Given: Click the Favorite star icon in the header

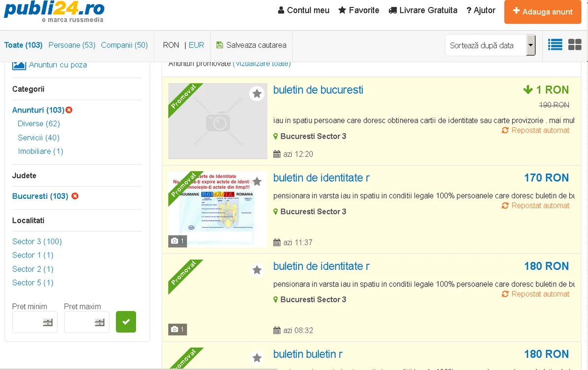Looking at the screenshot, I should point(342,10).
